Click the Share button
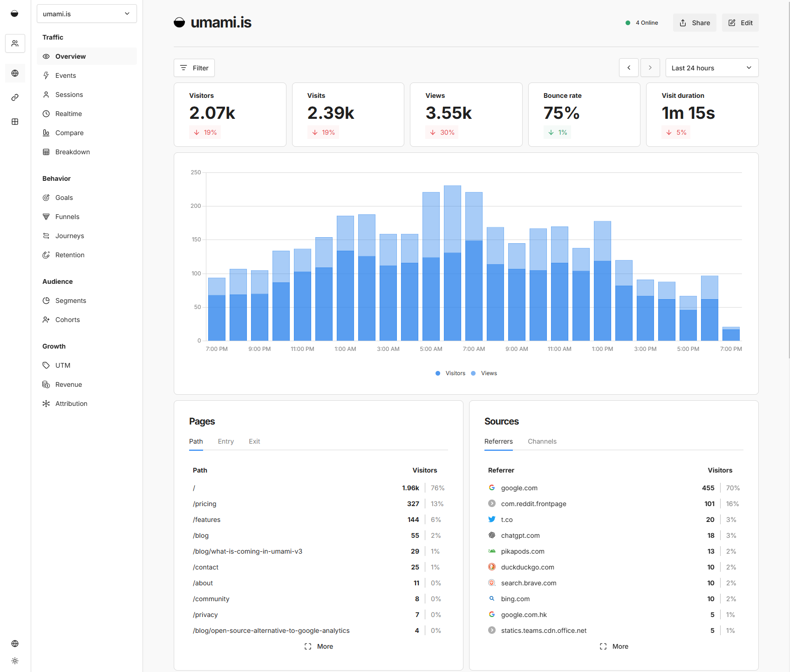This screenshot has width=790, height=672. click(x=694, y=23)
